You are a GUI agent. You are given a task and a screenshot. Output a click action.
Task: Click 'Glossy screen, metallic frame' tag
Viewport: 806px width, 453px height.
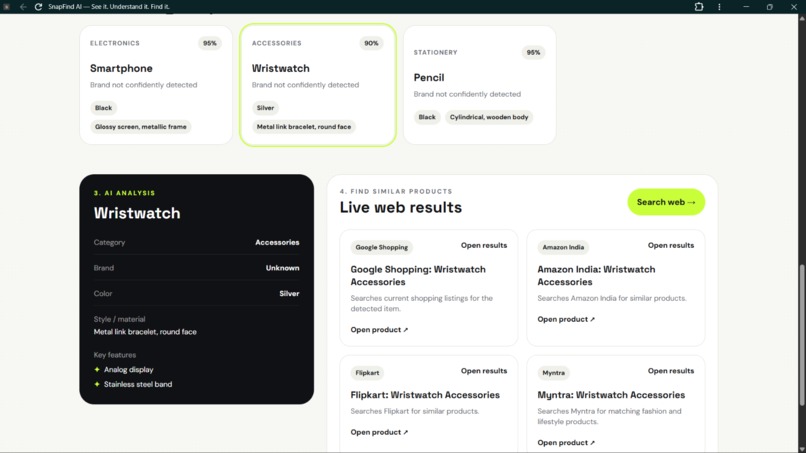140,127
